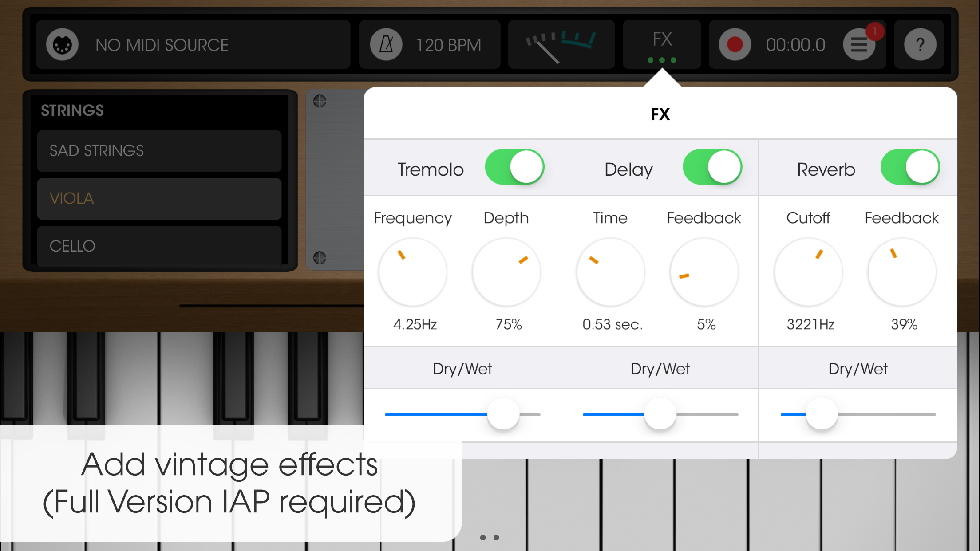Viewport: 980px width, 551px height.
Task: Switch off the Reverb toggle
Action: (x=910, y=167)
